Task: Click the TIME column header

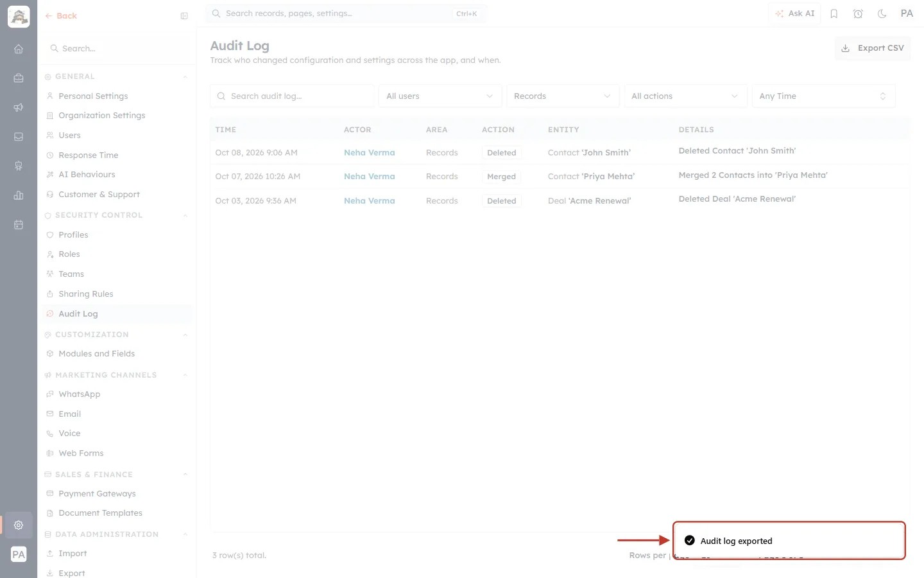Action: pos(226,130)
